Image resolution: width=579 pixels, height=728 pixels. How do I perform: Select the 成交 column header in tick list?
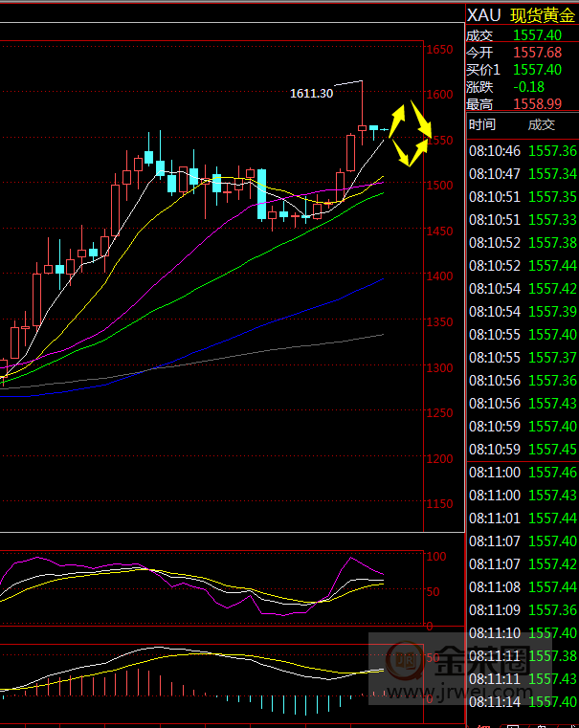(x=541, y=124)
